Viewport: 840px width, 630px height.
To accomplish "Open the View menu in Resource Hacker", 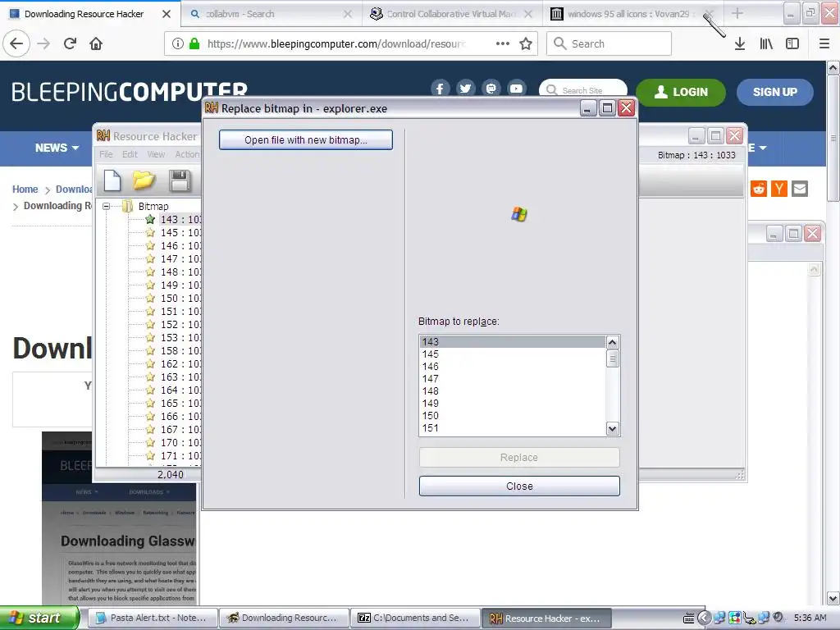I will pos(156,154).
